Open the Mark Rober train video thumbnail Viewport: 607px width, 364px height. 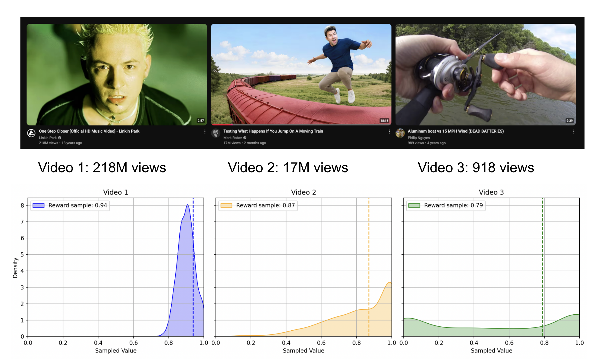click(x=301, y=74)
